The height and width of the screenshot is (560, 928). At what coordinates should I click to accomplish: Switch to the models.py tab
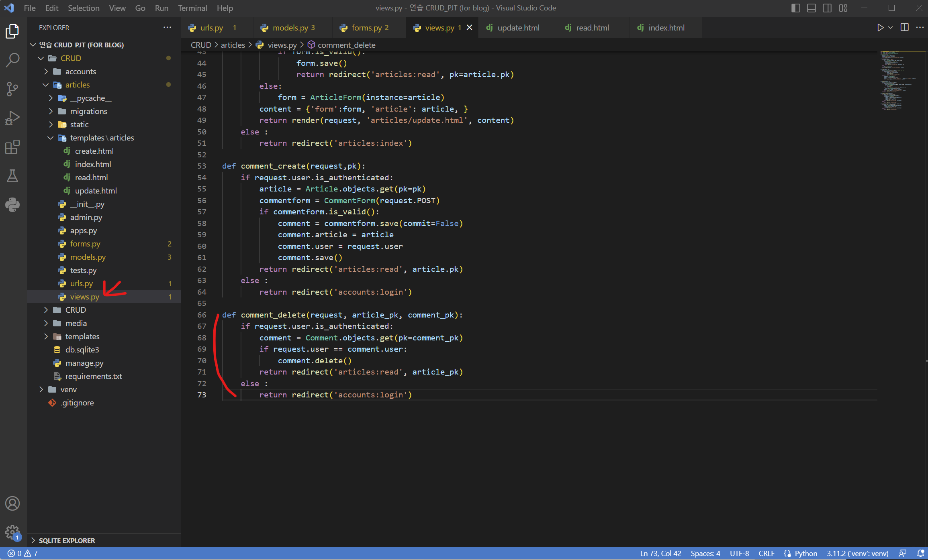pos(290,28)
